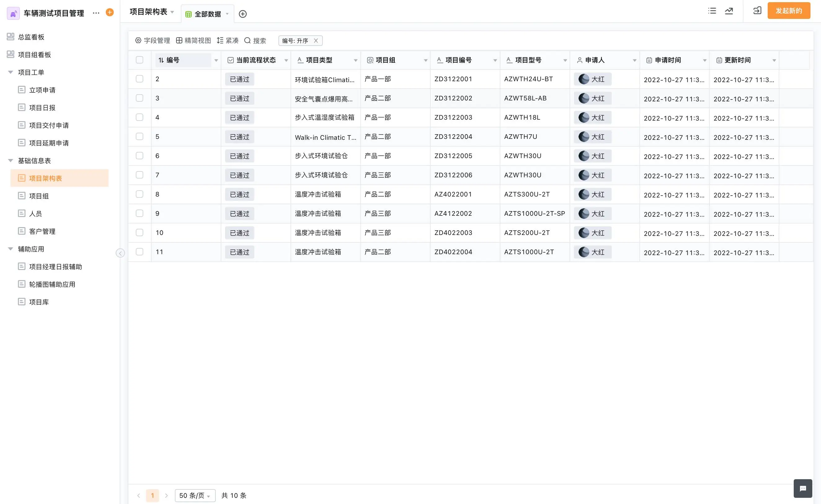Remove the 编号: 升序 sort filter
The width and height of the screenshot is (821, 504).
click(x=316, y=41)
